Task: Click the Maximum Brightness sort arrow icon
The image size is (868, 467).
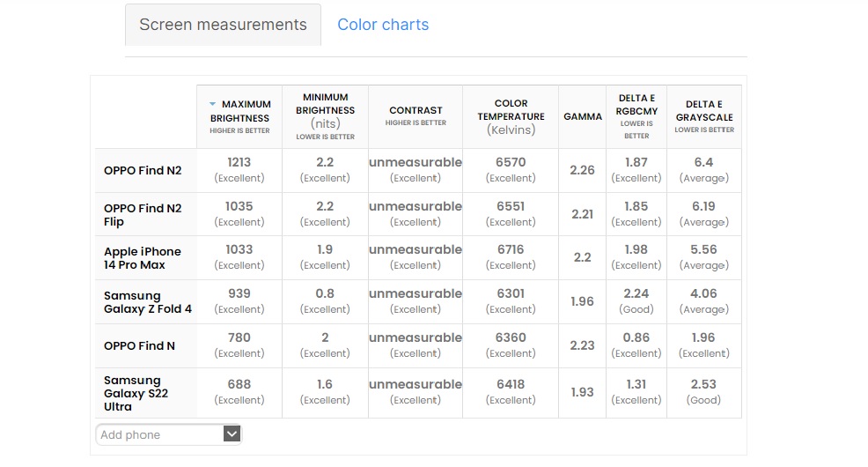Action: coord(213,104)
